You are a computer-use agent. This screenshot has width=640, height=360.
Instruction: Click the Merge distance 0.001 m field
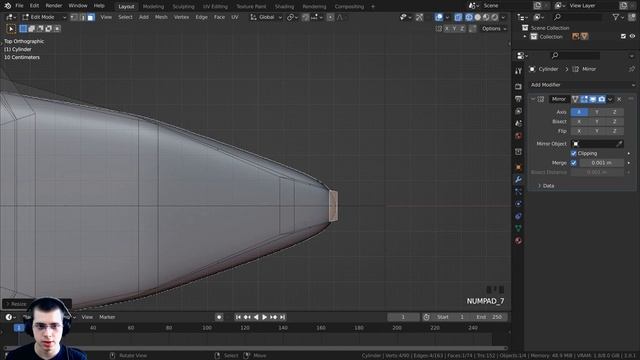[x=602, y=163]
